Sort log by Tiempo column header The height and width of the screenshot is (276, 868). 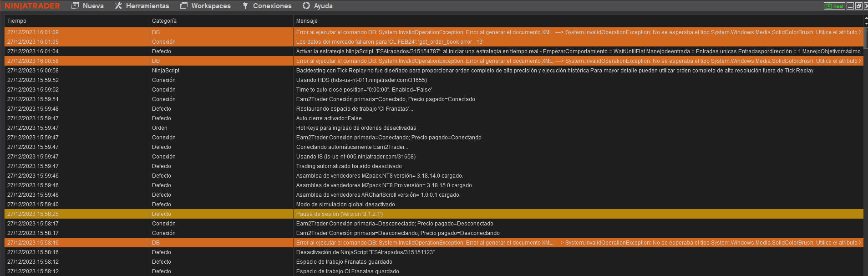tap(76, 21)
